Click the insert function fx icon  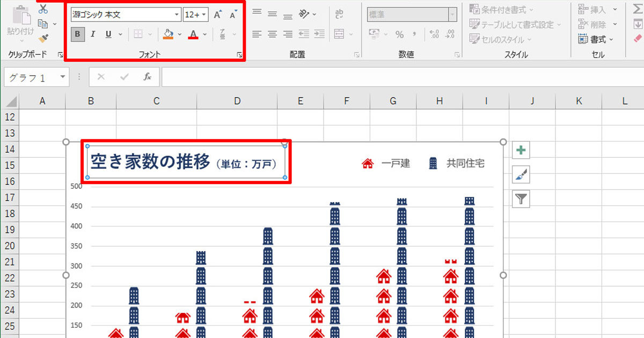[x=148, y=77]
